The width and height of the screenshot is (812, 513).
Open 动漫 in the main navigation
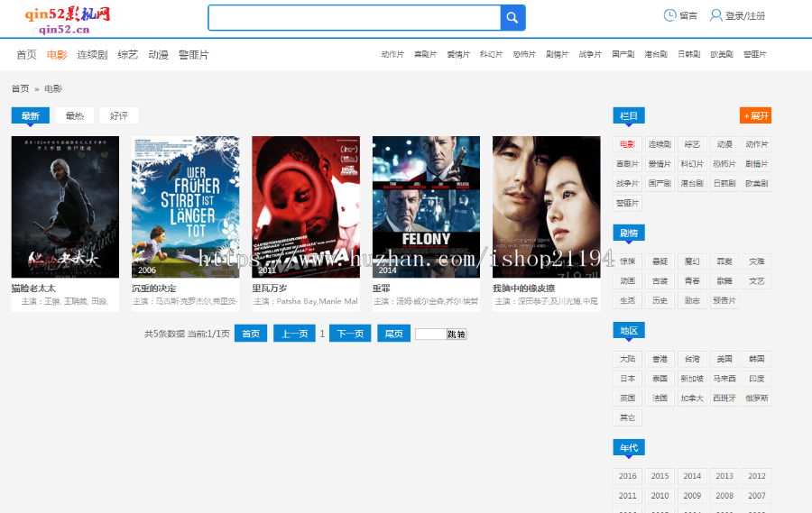[158, 55]
